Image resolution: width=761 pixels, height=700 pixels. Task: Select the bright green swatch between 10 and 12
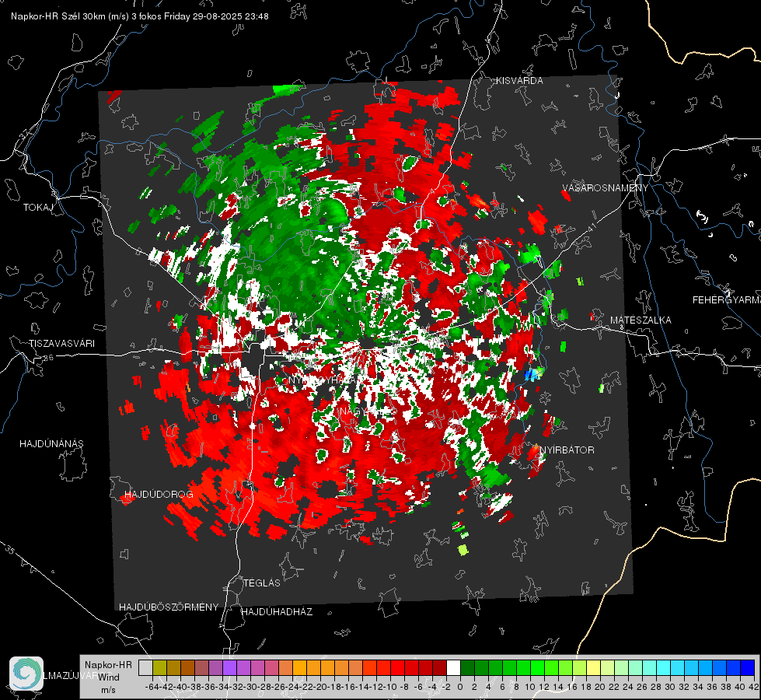point(537,667)
